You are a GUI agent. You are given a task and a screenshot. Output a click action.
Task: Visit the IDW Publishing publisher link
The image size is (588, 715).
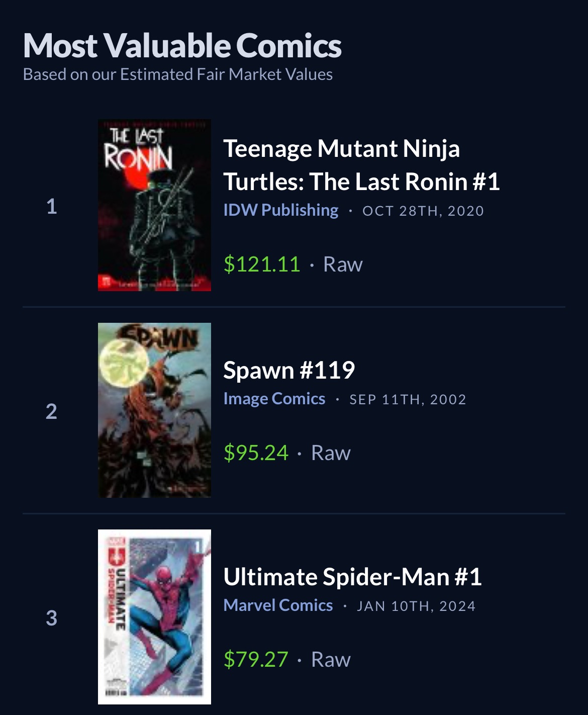[281, 210]
